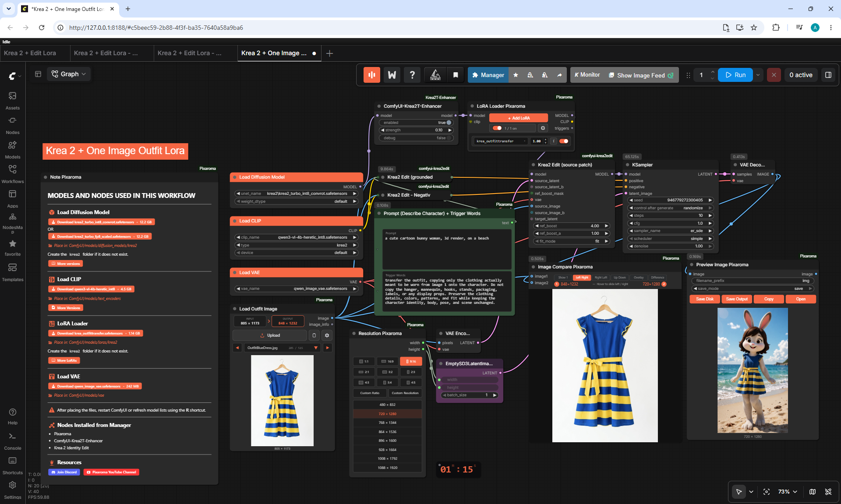This screenshot has width=841, height=504.
Task: Select the 4:5 aspect ratio
Action: 411,383
